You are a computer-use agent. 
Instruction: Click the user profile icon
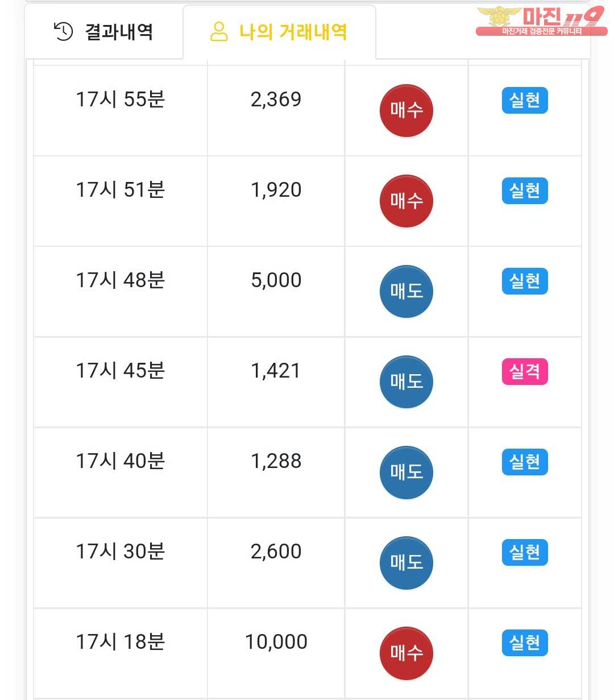click(219, 32)
